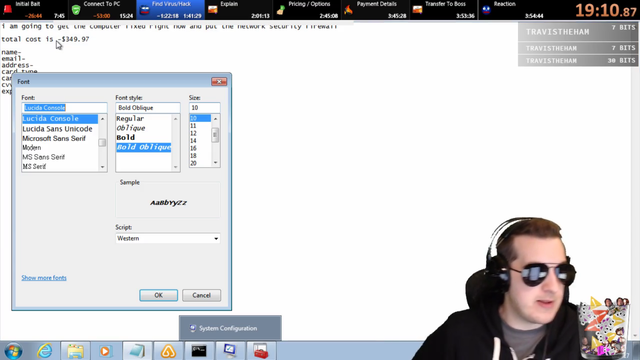The height and width of the screenshot is (360, 640).
Task: Select font size 18
Action: (x=200, y=156)
